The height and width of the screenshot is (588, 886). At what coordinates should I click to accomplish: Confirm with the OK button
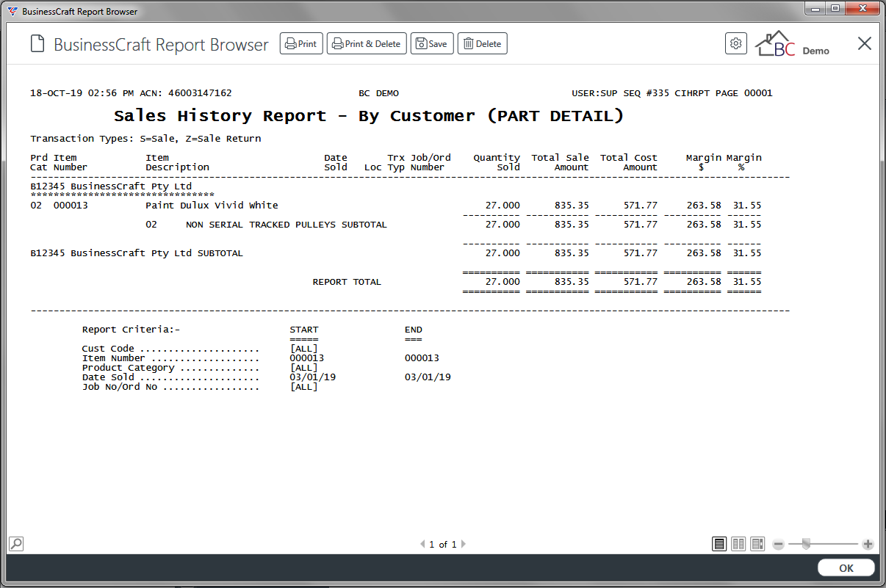point(846,568)
